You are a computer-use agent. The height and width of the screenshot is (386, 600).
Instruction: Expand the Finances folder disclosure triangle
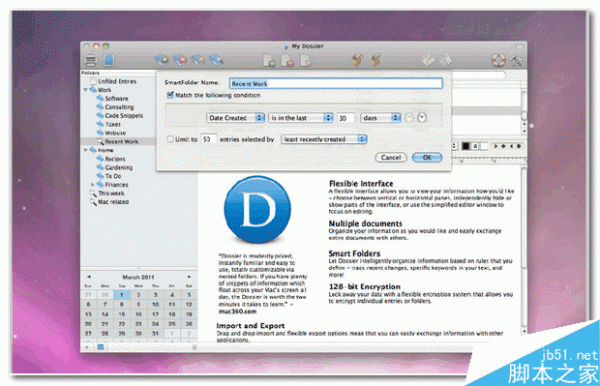pyautogui.click(x=93, y=185)
